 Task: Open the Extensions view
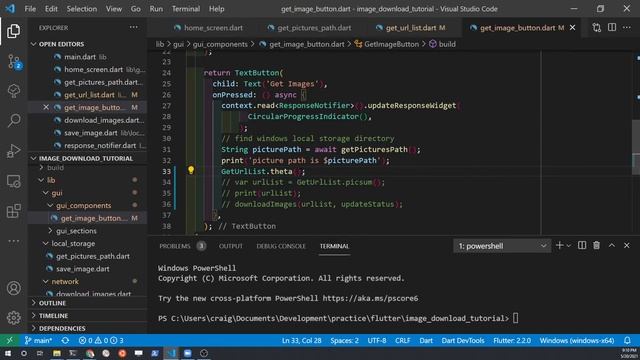click(13, 211)
